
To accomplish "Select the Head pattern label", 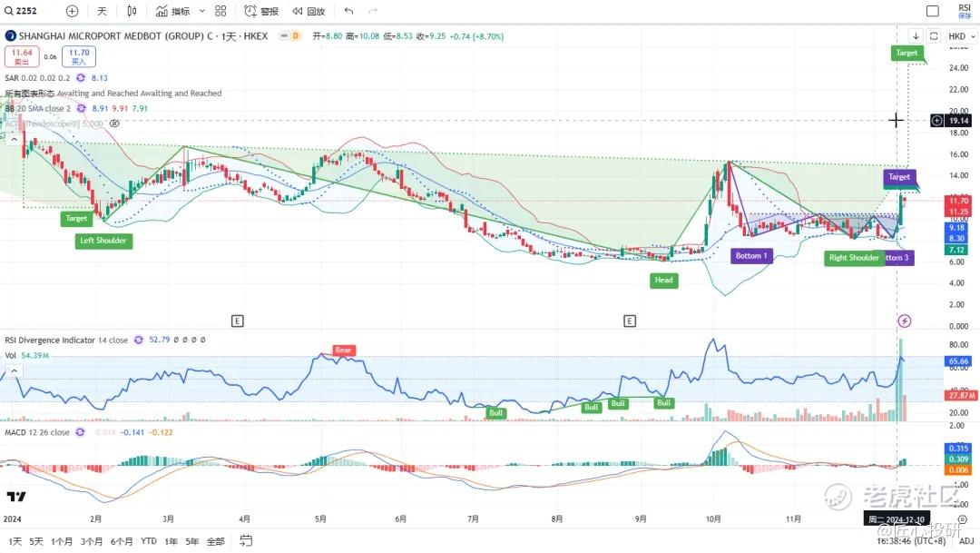I will click(x=663, y=281).
